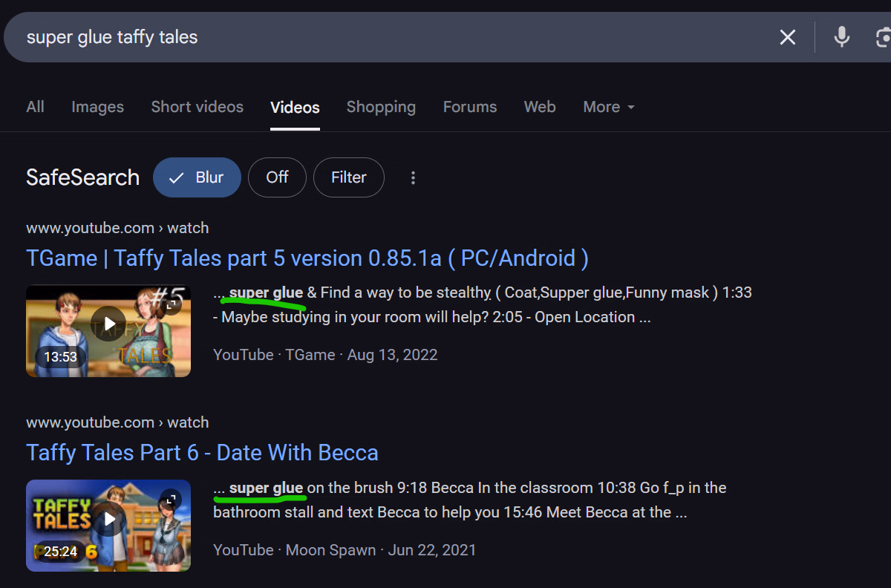Open 'TGame | Taffy Tales part 5' result link
Viewport: 891px width, 588px height.
click(307, 258)
